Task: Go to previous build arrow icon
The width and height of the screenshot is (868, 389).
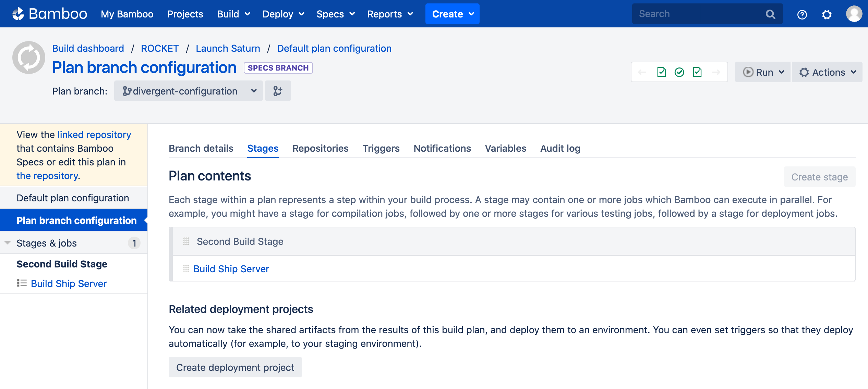Action: click(642, 72)
